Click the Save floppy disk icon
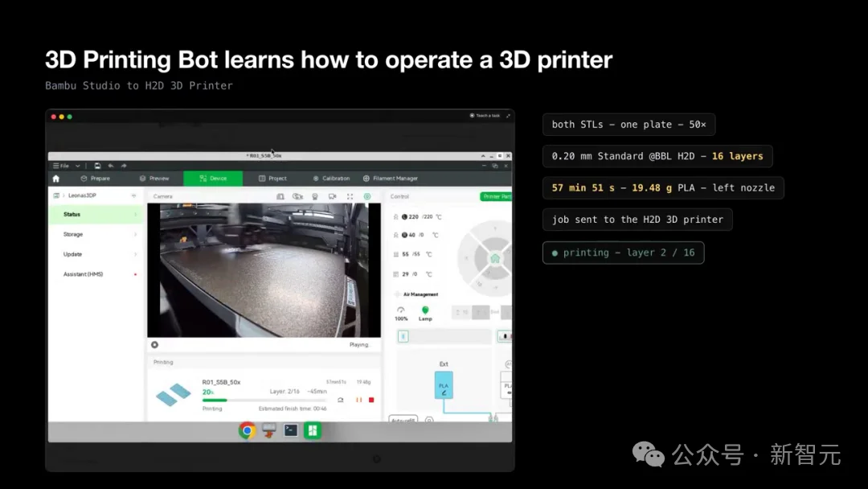 tap(97, 166)
